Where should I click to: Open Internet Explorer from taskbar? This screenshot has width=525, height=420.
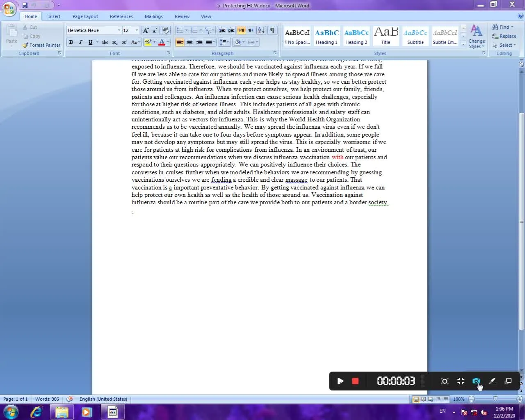click(36, 412)
